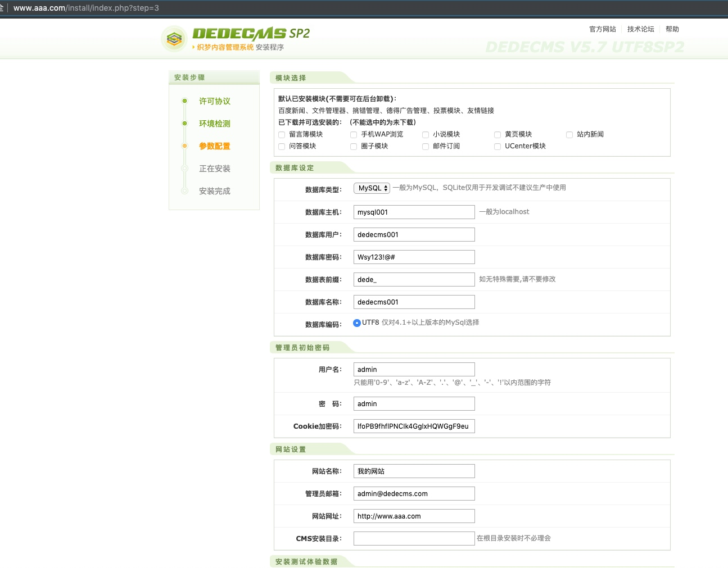Screen dimensions: 728x568
Task: Select the 站内新闻 checkbox
Action: coord(569,135)
